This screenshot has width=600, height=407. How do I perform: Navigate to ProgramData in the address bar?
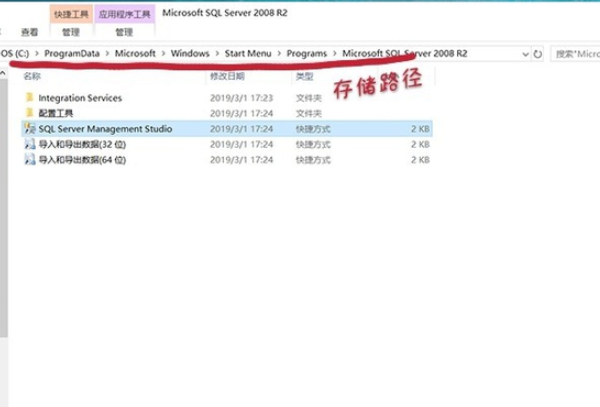pos(72,54)
